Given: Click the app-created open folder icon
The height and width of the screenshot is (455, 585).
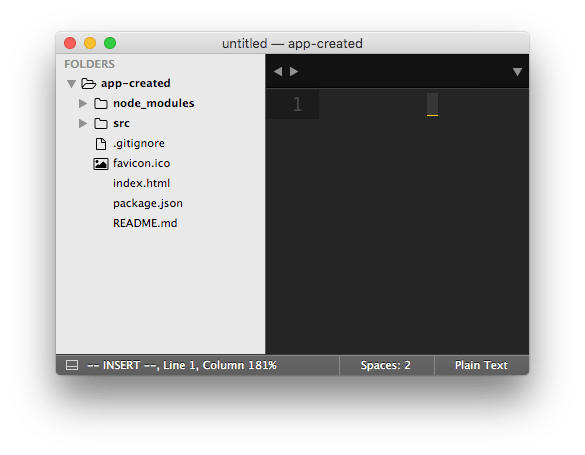Looking at the screenshot, I should tap(88, 83).
